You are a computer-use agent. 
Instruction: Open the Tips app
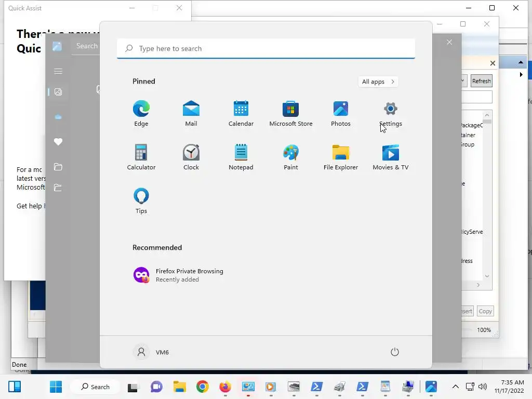pos(141,201)
